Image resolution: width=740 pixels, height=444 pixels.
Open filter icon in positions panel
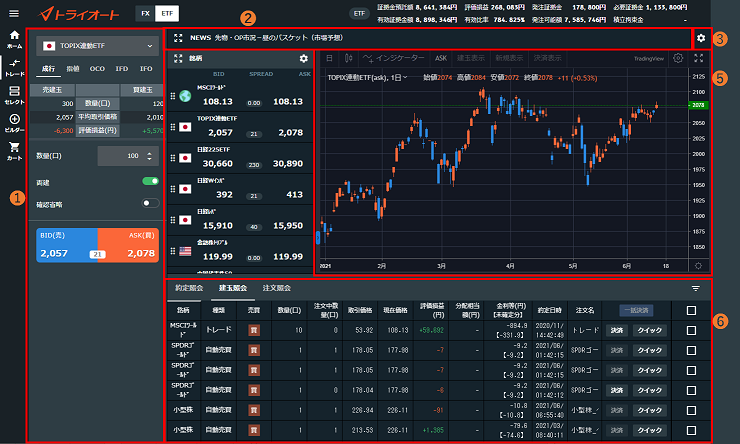[x=696, y=288]
